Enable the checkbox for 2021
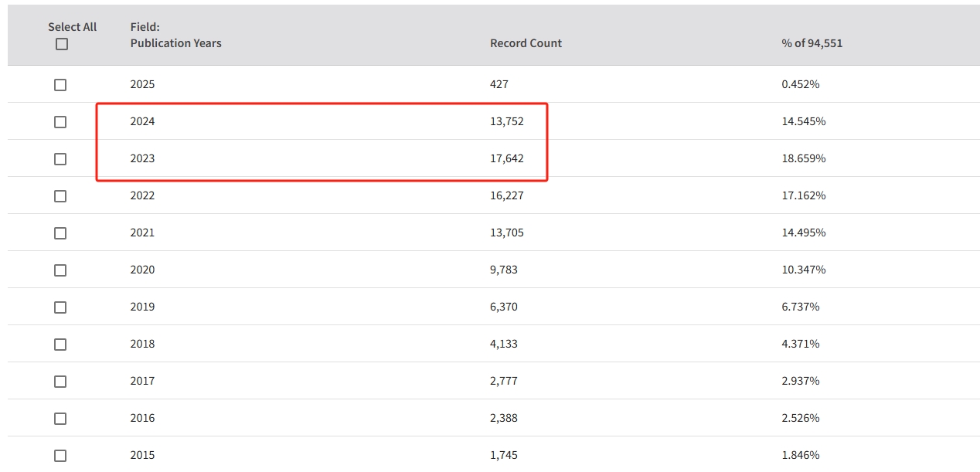The image size is (980, 472). coord(60,233)
